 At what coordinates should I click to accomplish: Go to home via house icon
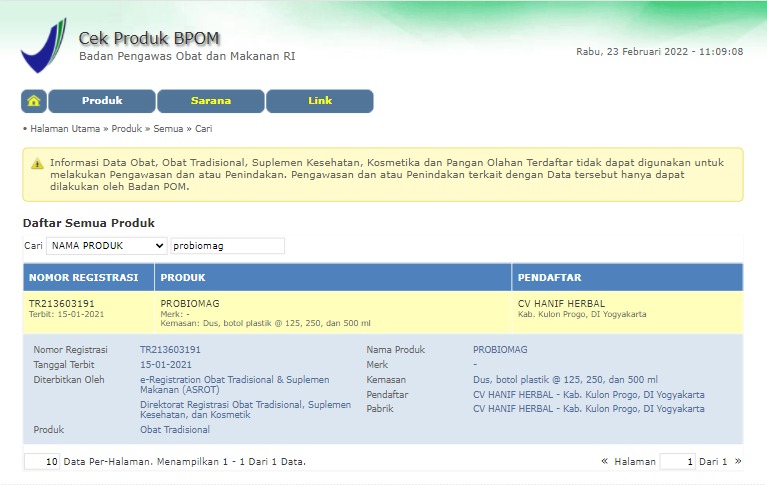pyautogui.click(x=34, y=101)
